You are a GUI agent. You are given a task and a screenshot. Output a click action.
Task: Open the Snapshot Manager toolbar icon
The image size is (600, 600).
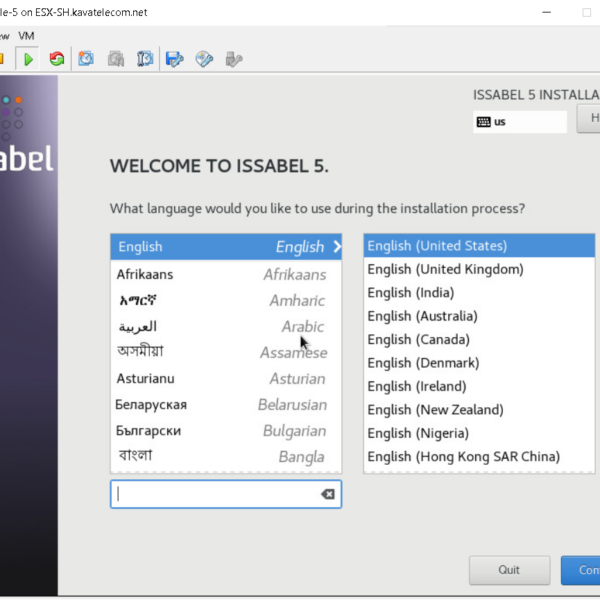click(145, 59)
